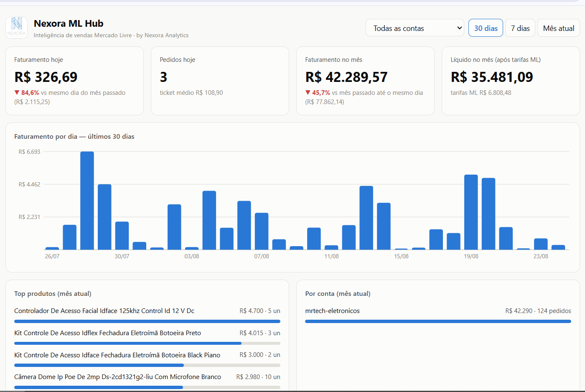Click the 15/08 date label
Image resolution: width=585 pixels, height=392 pixels.
tap(401, 256)
